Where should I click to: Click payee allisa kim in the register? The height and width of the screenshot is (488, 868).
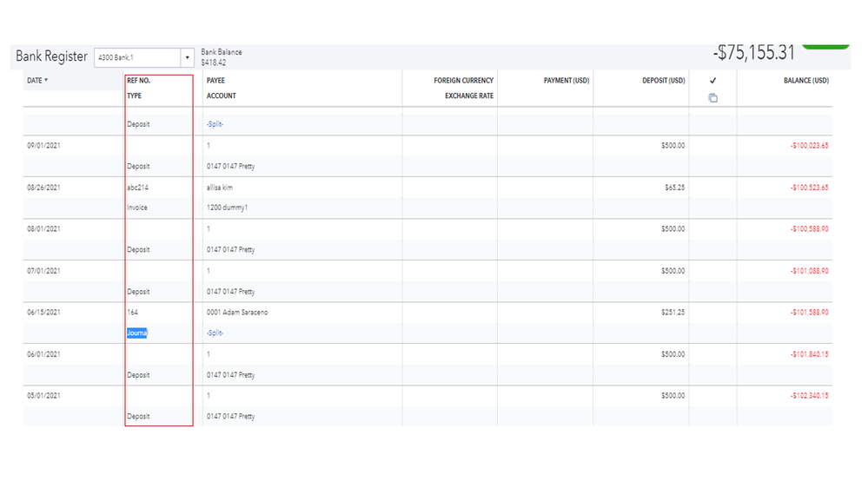(x=220, y=187)
